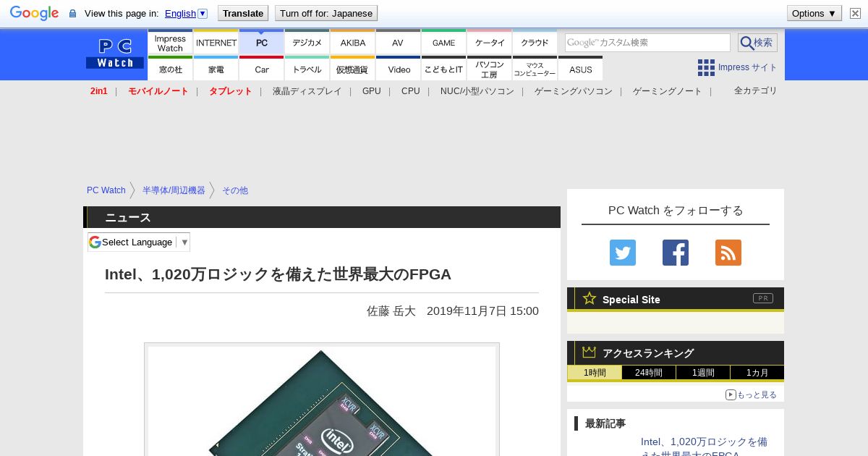
Task: Open latest article Intel 1,020万ロジック link
Action: tap(704, 448)
